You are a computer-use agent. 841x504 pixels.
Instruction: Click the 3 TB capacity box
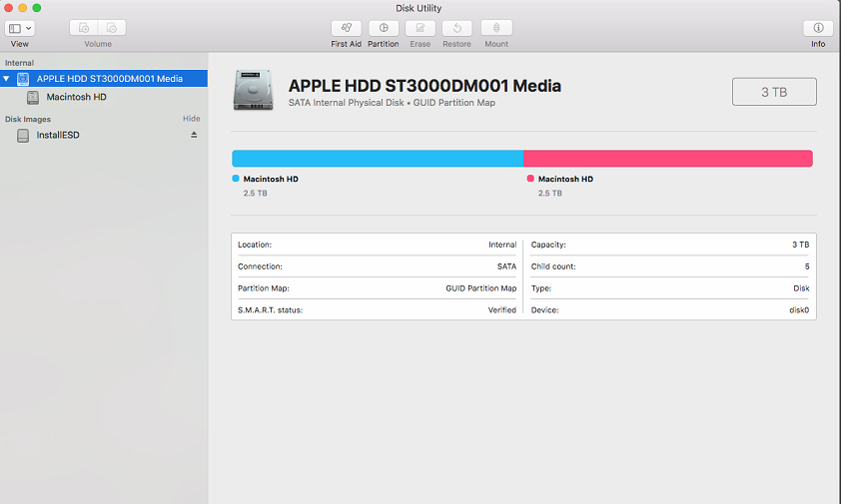pos(774,92)
